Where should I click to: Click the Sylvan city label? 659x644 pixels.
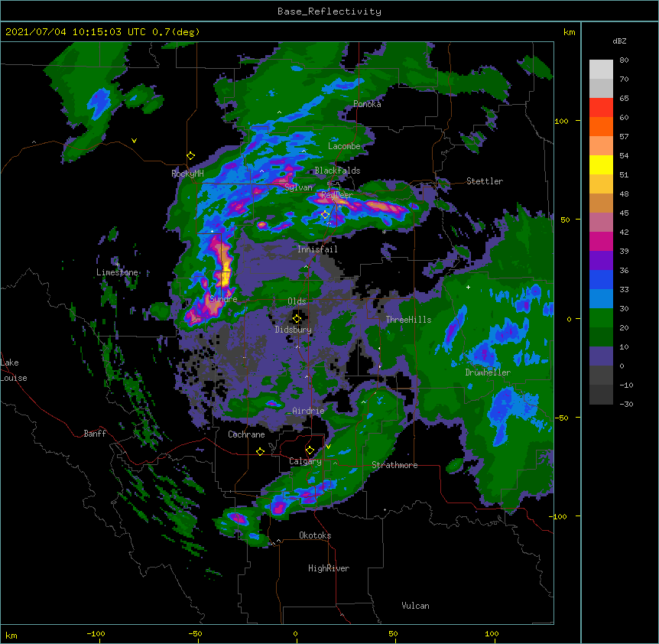coord(298,187)
